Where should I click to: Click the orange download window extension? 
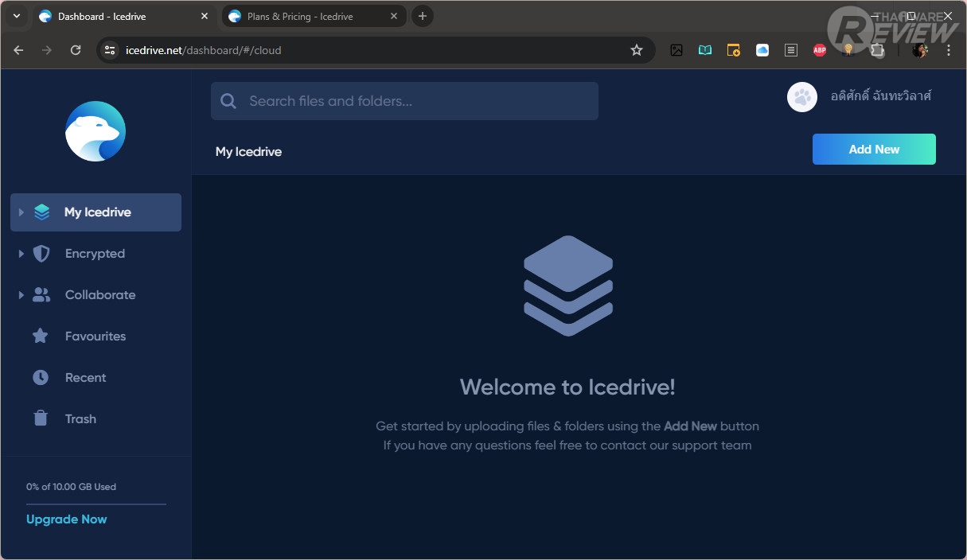[x=734, y=50]
